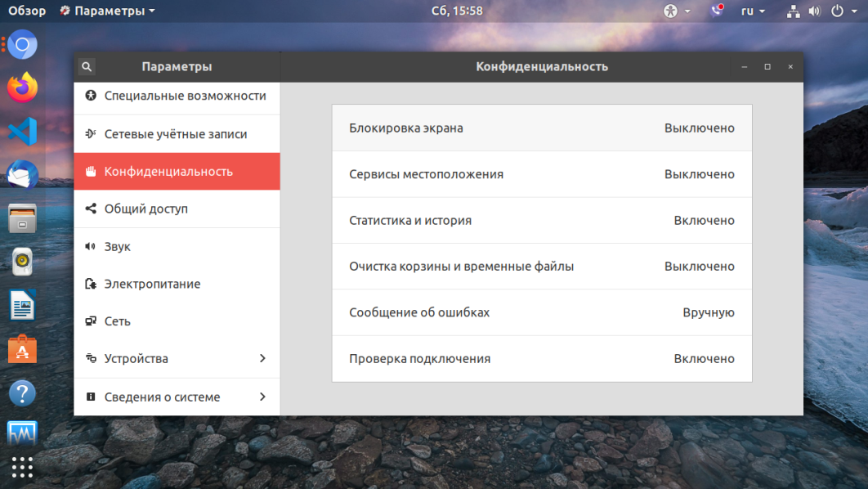Click the Privacy hand icon
This screenshot has height=489, width=868.
[91, 171]
